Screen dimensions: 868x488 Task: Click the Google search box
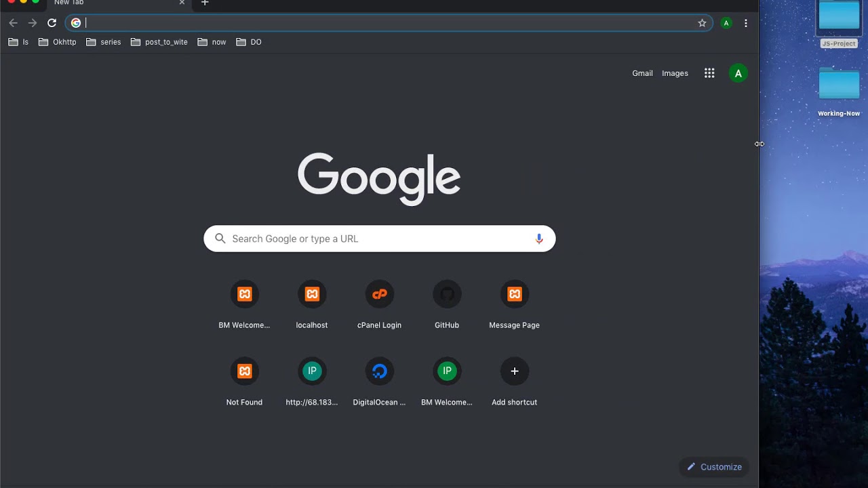[380, 239]
